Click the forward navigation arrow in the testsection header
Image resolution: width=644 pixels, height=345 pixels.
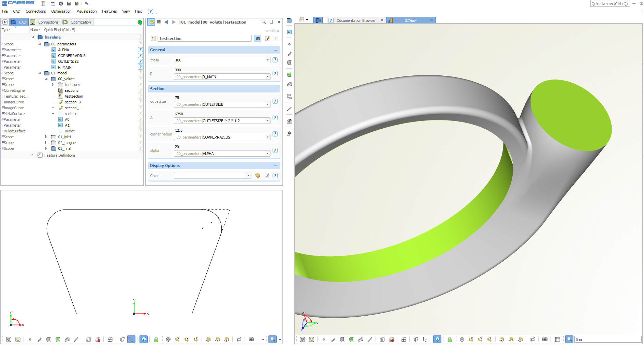tap(174, 22)
